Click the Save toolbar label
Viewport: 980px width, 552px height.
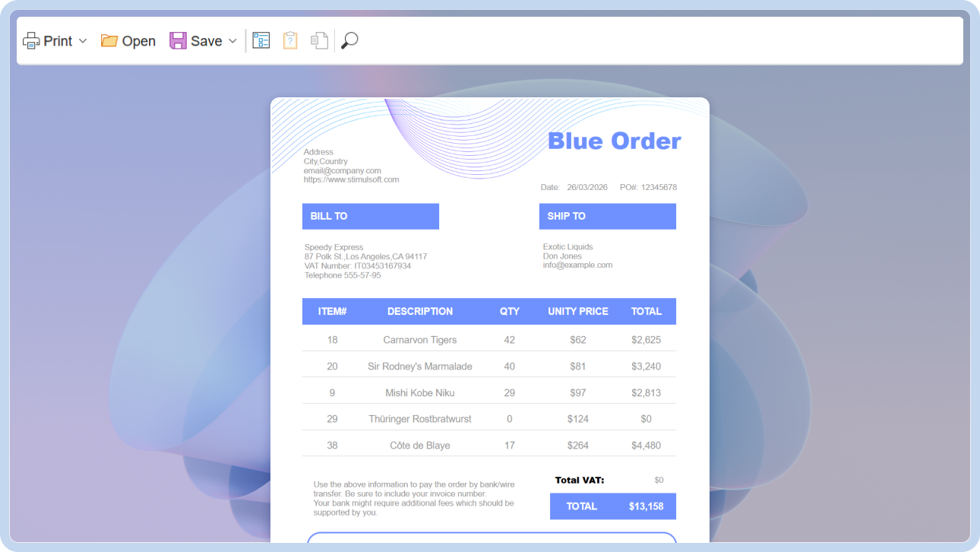tap(206, 40)
